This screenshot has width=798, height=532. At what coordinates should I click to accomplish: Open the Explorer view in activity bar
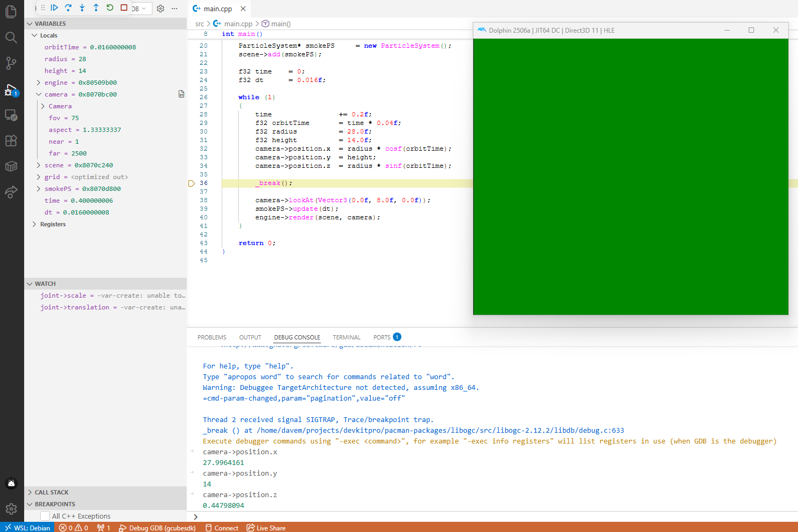point(11,11)
